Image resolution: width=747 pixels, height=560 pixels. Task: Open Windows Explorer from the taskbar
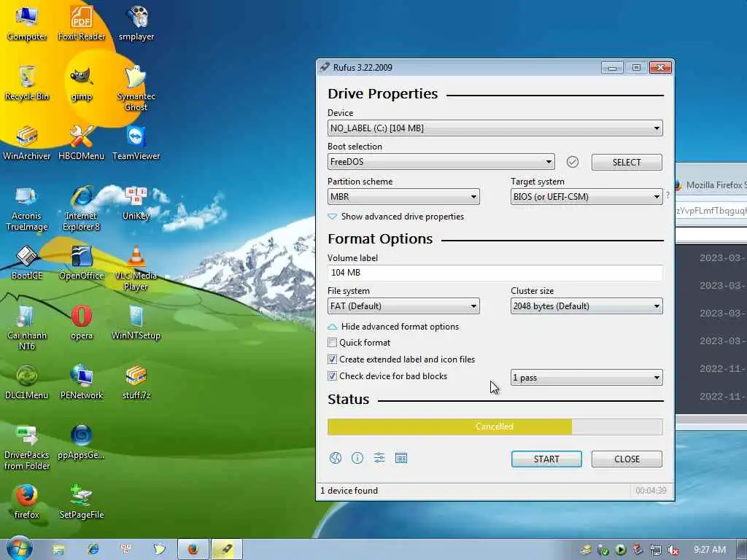click(58, 550)
